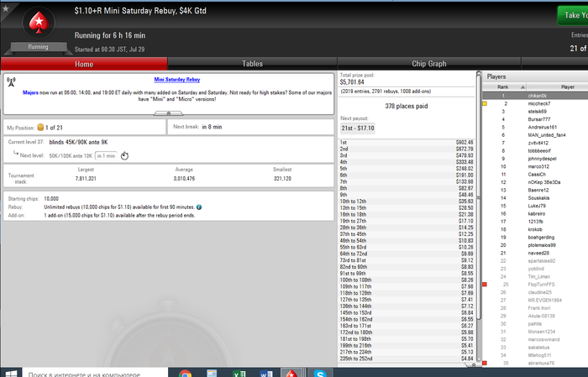This screenshot has width=588, height=377.
Task: Select player row miccheck7
Action: 535,103
